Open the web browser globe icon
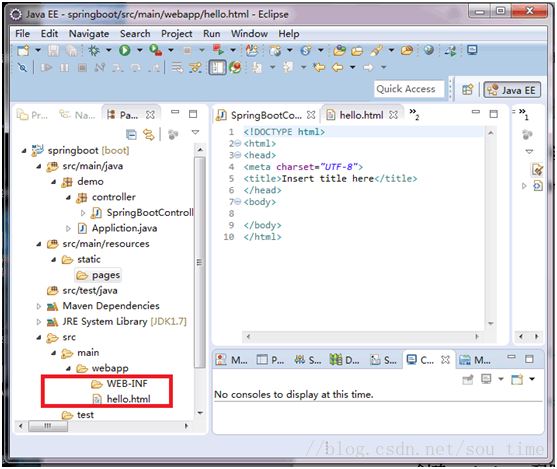 coord(429,50)
